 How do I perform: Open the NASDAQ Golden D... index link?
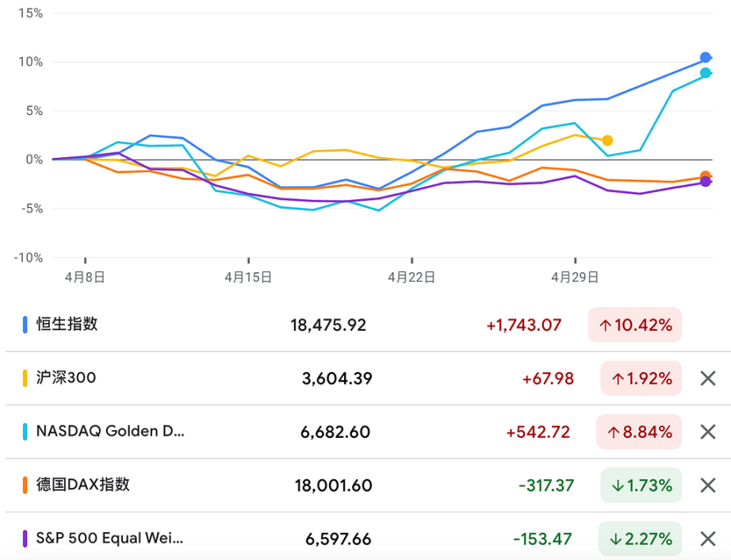pos(110,432)
